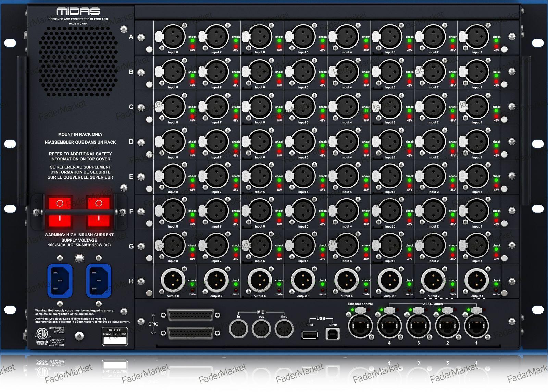Select the row G input 4 XLR socket

click(347, 245)
